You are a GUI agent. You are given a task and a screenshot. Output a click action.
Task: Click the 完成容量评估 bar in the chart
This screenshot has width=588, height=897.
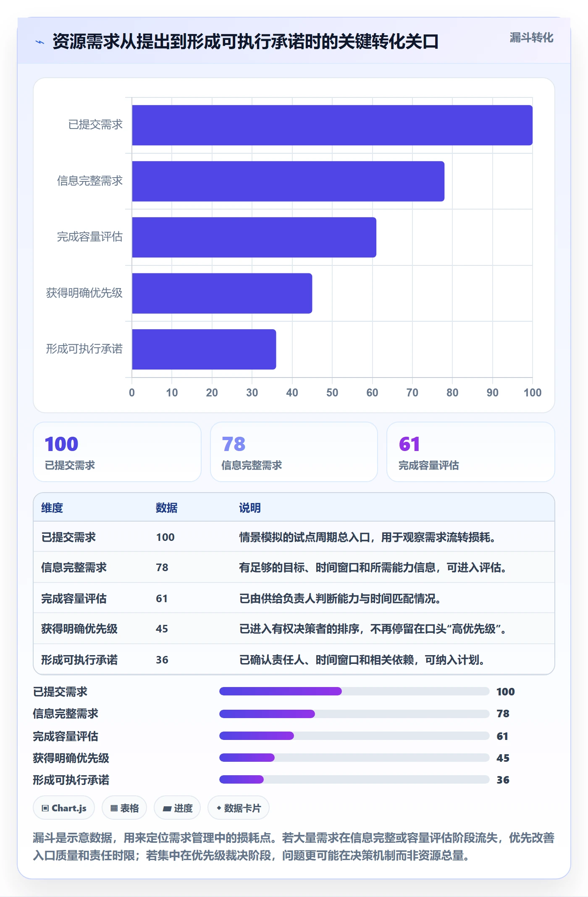click(x=254, y=237)
